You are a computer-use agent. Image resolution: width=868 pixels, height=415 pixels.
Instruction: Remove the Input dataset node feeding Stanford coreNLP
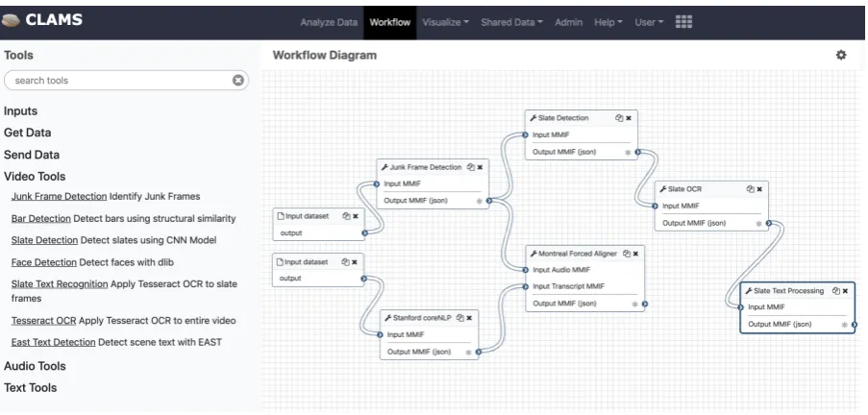click(355, 261)
